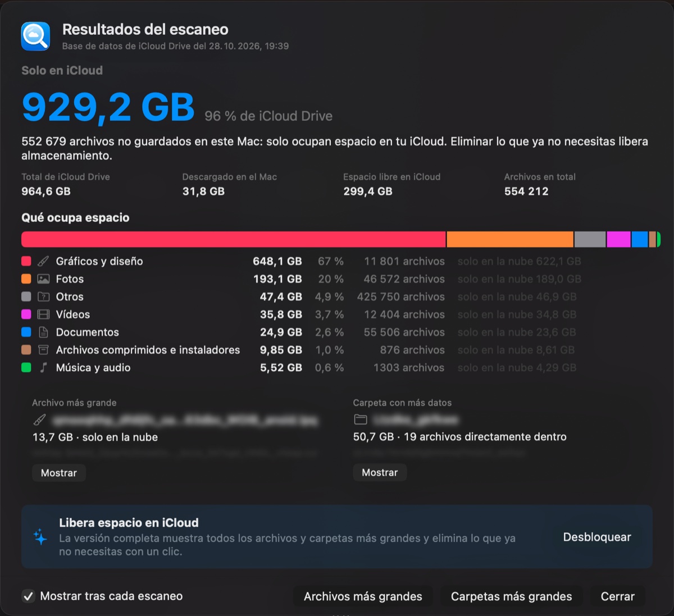Click the 554 212 total files value
The image size is (674, 616).
526,191
